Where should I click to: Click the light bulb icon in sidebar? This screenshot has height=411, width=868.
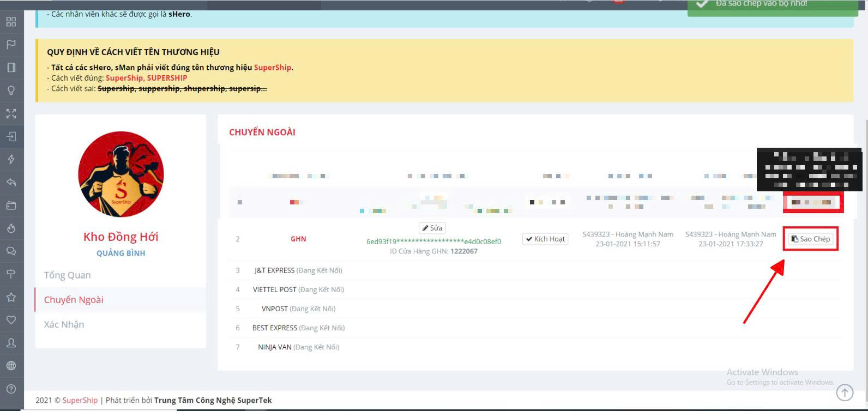[x=11, y=90]
